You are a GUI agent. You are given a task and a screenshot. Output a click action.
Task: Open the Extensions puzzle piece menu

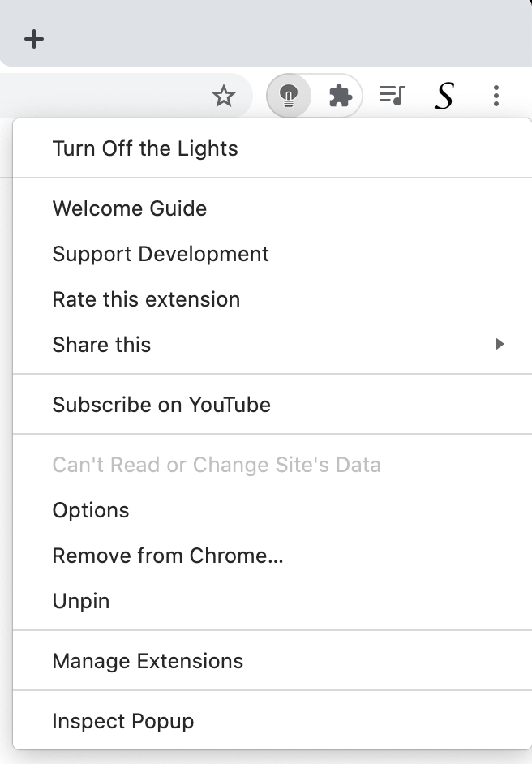tap(340, 95)
